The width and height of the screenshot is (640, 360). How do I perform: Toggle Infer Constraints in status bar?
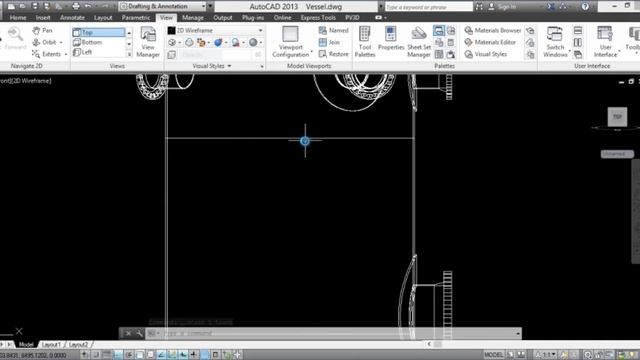(x=85, y=355)
